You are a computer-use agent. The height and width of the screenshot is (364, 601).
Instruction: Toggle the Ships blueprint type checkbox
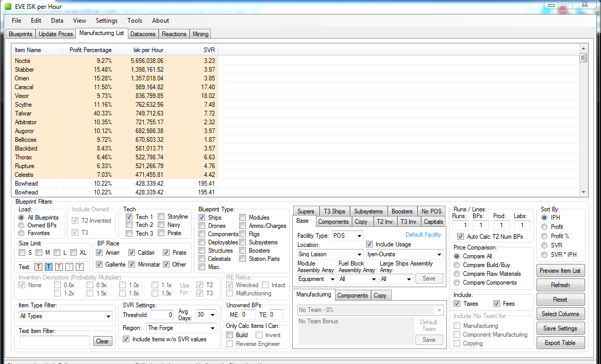pyautogui.click(x=202, y=218)
